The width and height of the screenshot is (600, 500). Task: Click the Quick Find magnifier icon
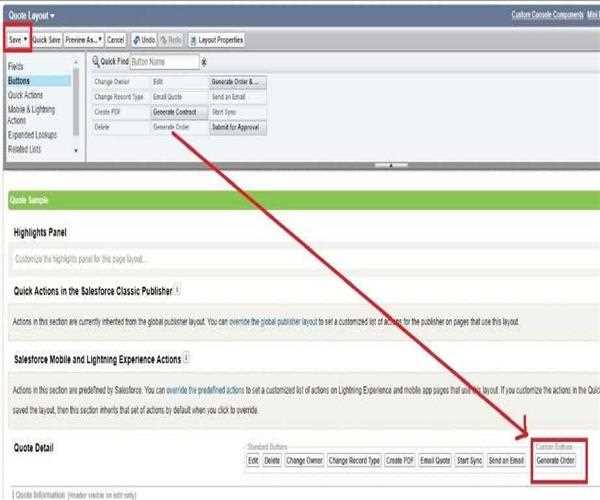96,61
